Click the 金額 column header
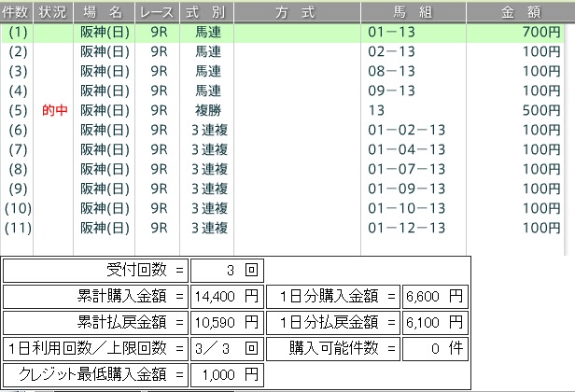Viewport: 575px width, 392px height. pyautogui.click(x=521, y=12)
